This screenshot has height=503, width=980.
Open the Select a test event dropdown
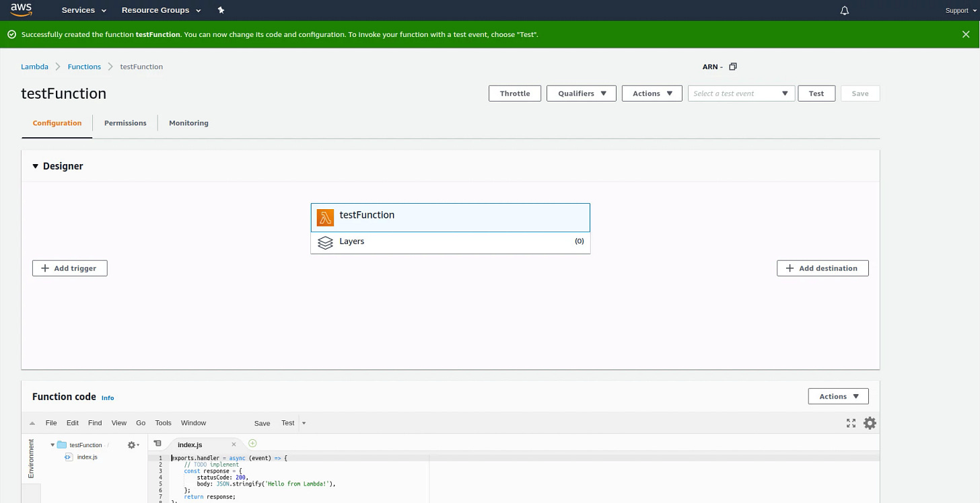740,93
